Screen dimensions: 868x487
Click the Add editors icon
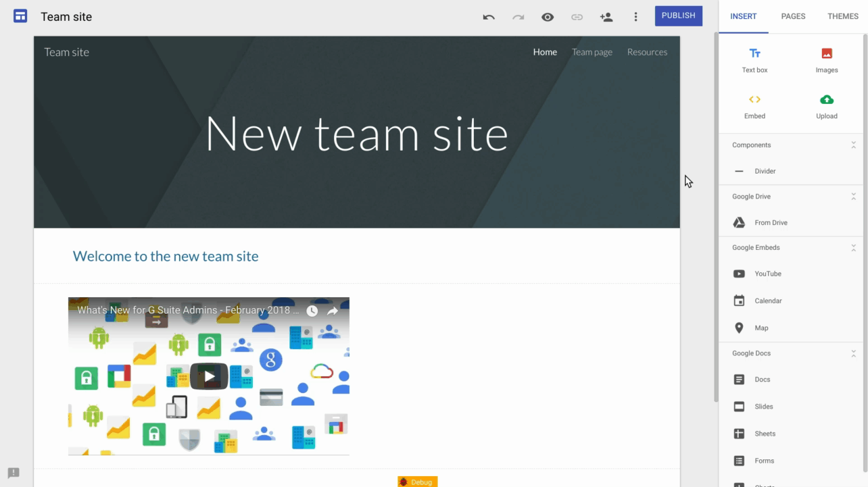(x=606, y=16)
